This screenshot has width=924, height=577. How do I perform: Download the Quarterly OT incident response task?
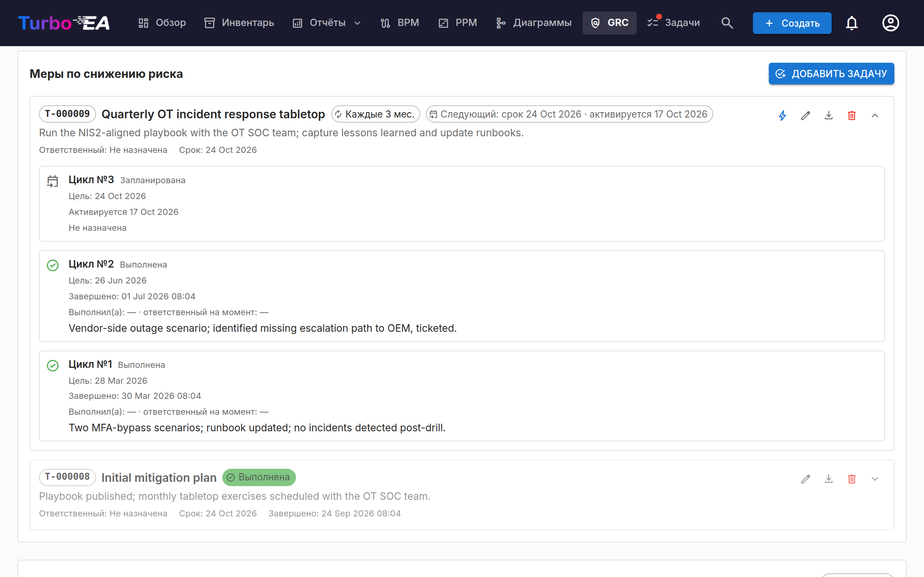pyautogui.click(x=829, y=115)
